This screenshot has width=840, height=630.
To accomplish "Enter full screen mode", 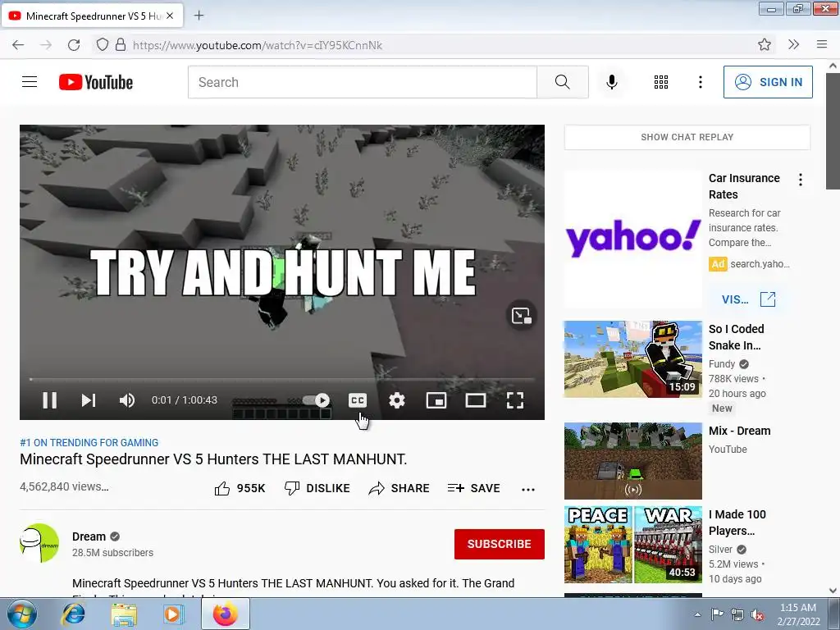I will 515,400.
